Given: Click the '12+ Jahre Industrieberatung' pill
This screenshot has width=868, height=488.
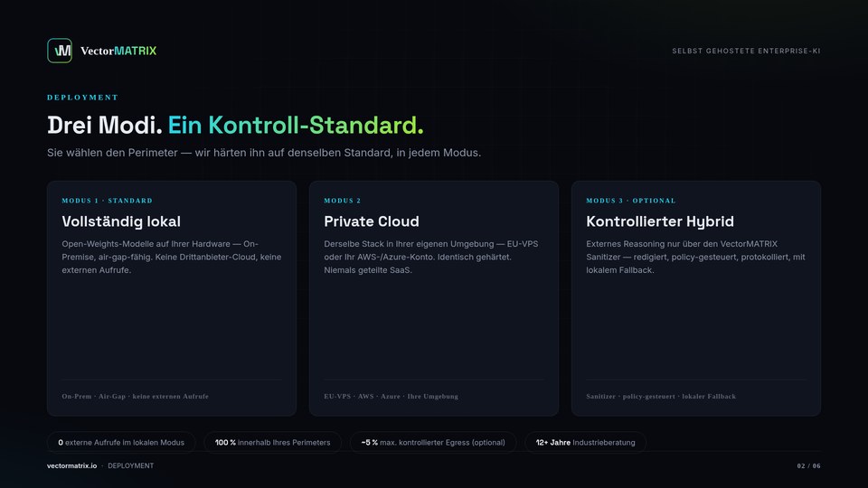Looking at the screenshot, I should click(585, 443).
